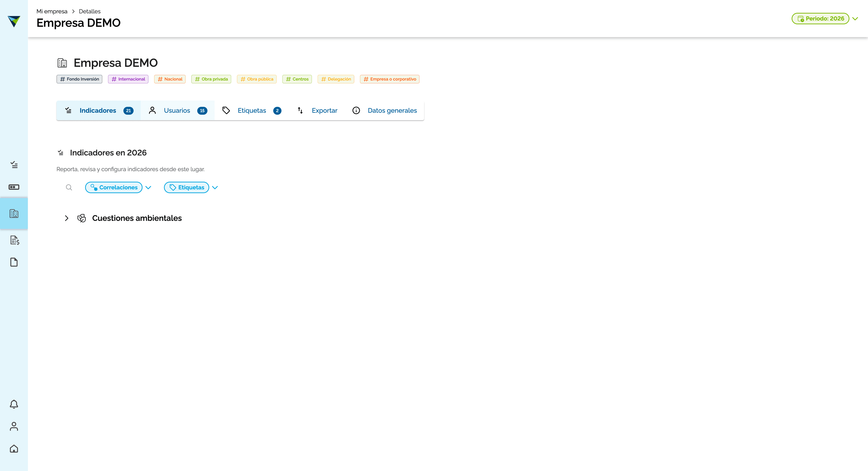Click the Etiquetas filter pill
Viewport: 868px width, 471px height.
coord(187,187)
